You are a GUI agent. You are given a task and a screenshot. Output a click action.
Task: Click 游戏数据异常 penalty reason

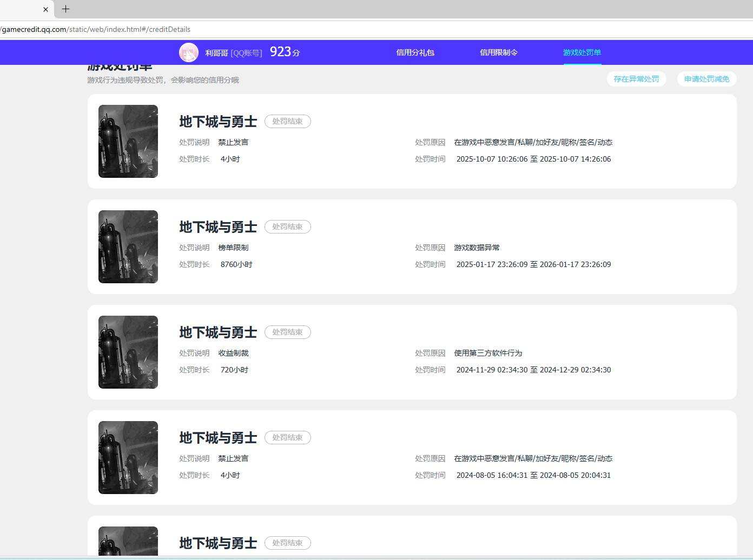(x=477, y=248)
